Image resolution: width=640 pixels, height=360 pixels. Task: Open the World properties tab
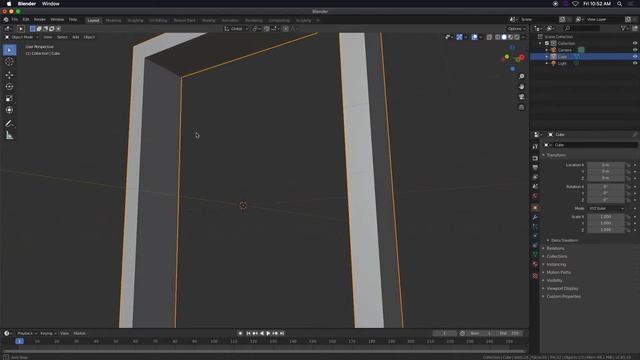(535, 196)
